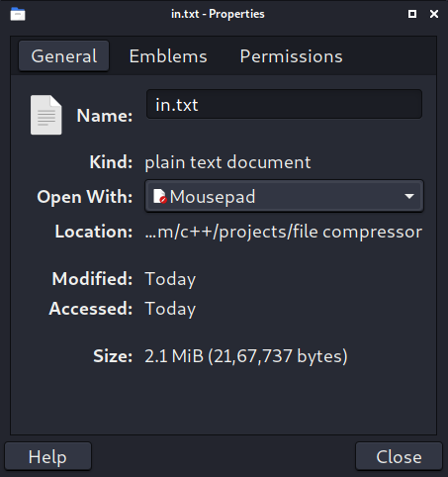Viewport: 448px width, 477px height.
Task: Click the Help button
Action: (x=47, y=456)
